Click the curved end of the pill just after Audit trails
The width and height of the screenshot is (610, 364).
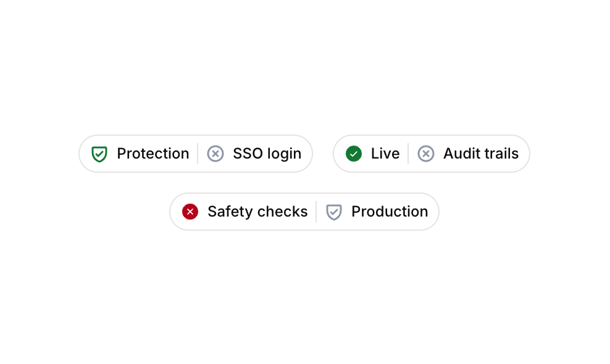[524, 154]
